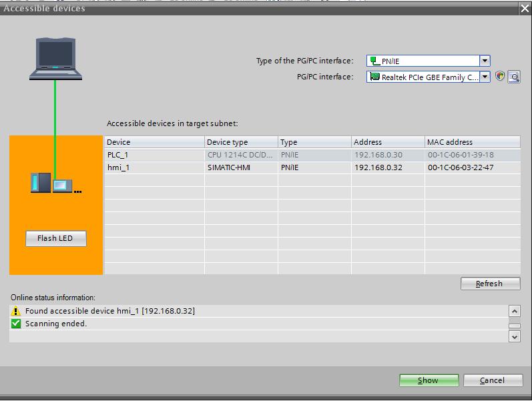Click the shield icon beside PG/PC interface
This screenshot has width=532, height=401.
pyautogui.click(x=500, y=76)
